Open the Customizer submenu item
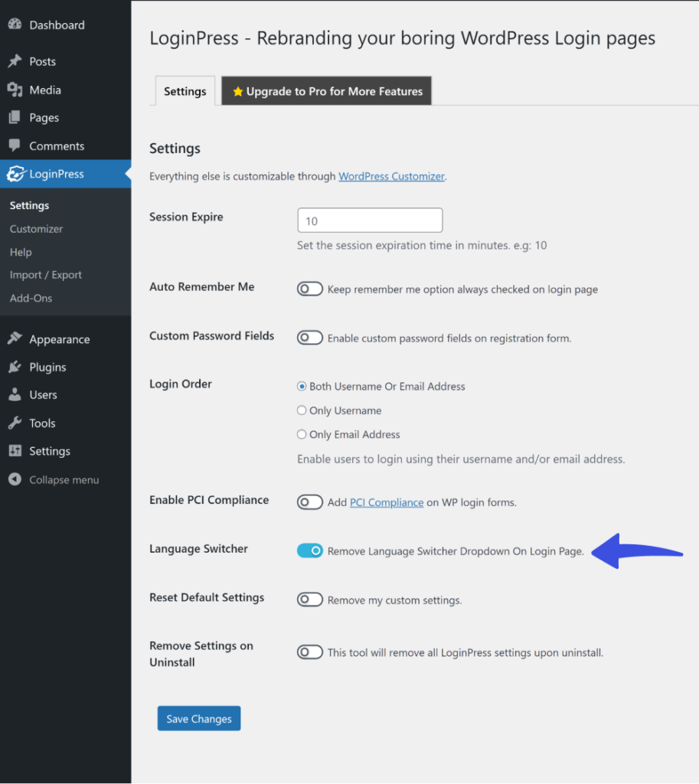 [36, 228]
